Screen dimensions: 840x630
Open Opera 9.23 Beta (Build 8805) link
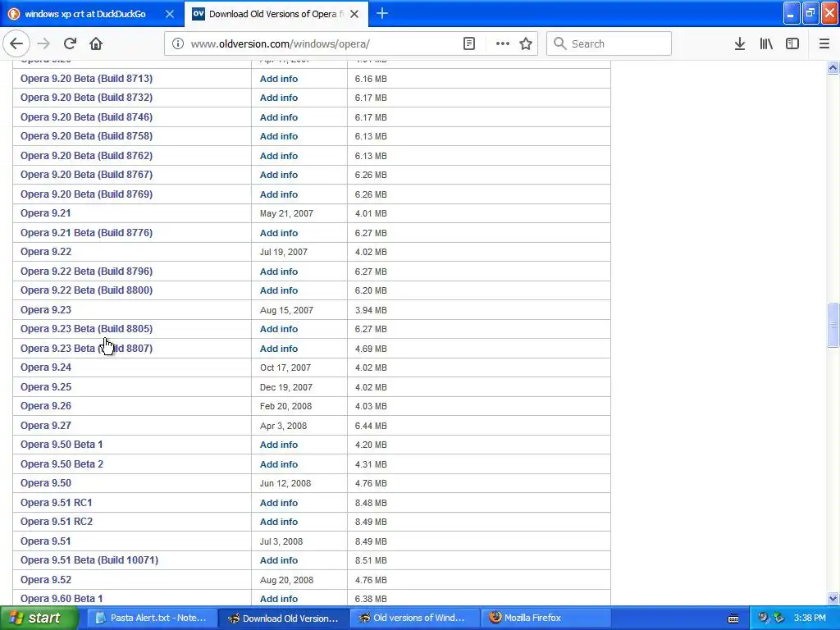tap(86, 329)
